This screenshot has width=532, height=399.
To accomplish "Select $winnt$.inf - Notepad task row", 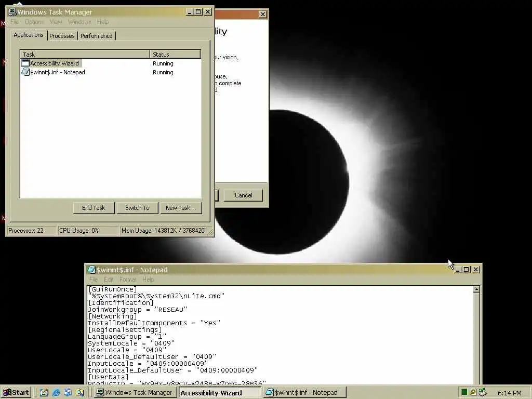I will pos(111,72).
